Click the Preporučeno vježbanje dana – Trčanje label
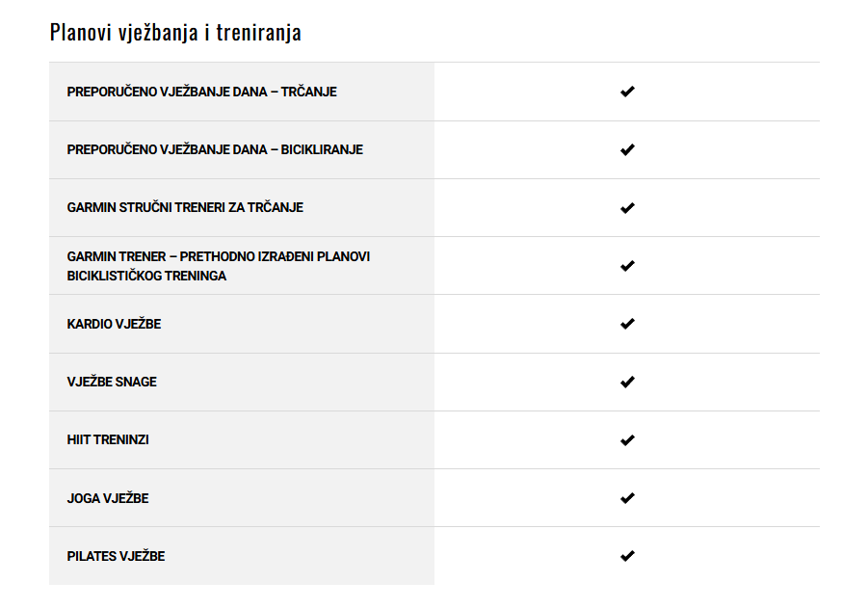This screenshot has height=609, width=868. pos(201,92)
